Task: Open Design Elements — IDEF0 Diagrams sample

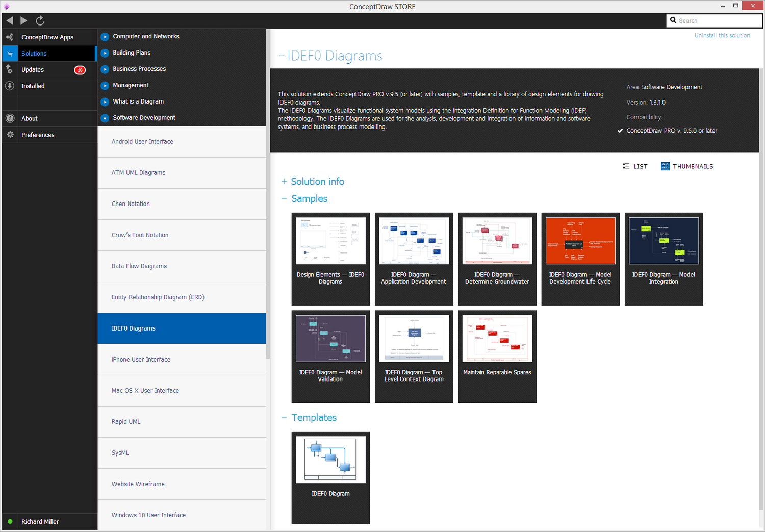Action: 330,259
